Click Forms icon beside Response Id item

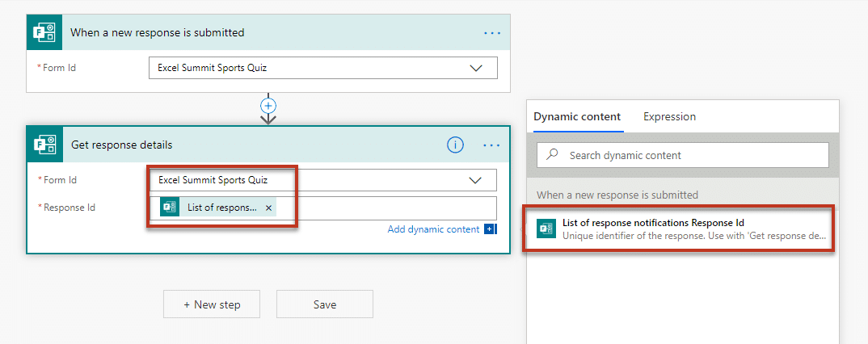546,229
